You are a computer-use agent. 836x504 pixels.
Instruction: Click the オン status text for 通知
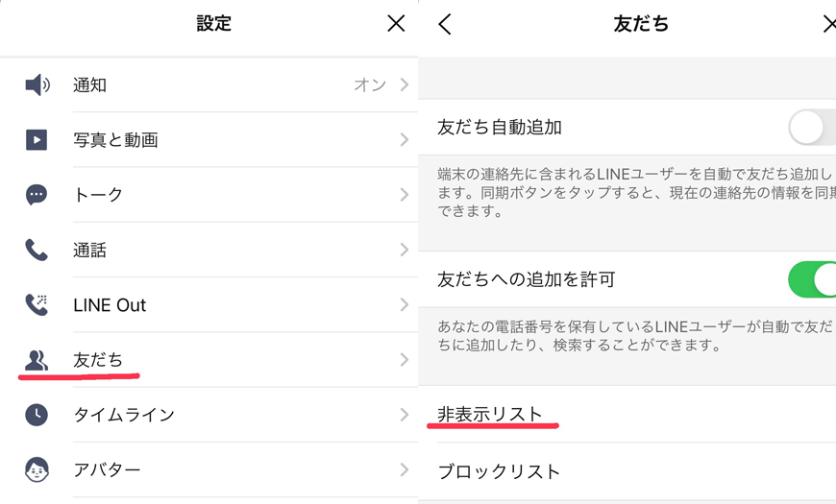coord(370,84)
